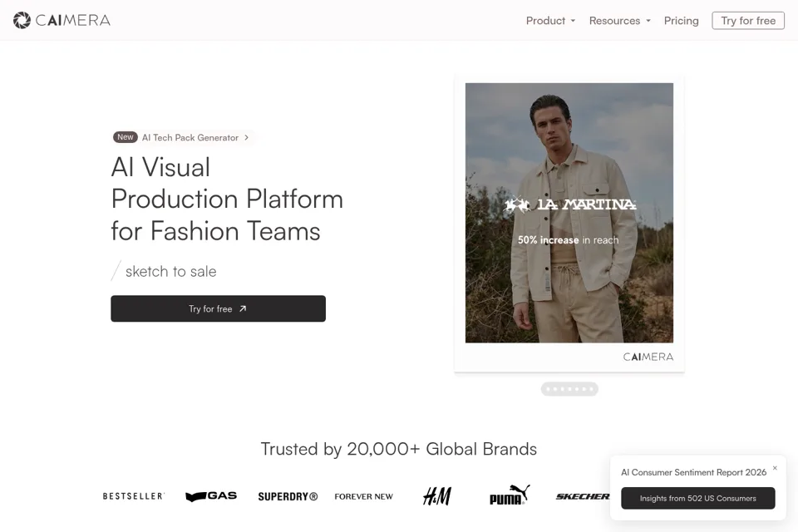The width and height of the screenshot is (798, 532).
Task: Click the Skechers brand logo
Action: (583, 496)
